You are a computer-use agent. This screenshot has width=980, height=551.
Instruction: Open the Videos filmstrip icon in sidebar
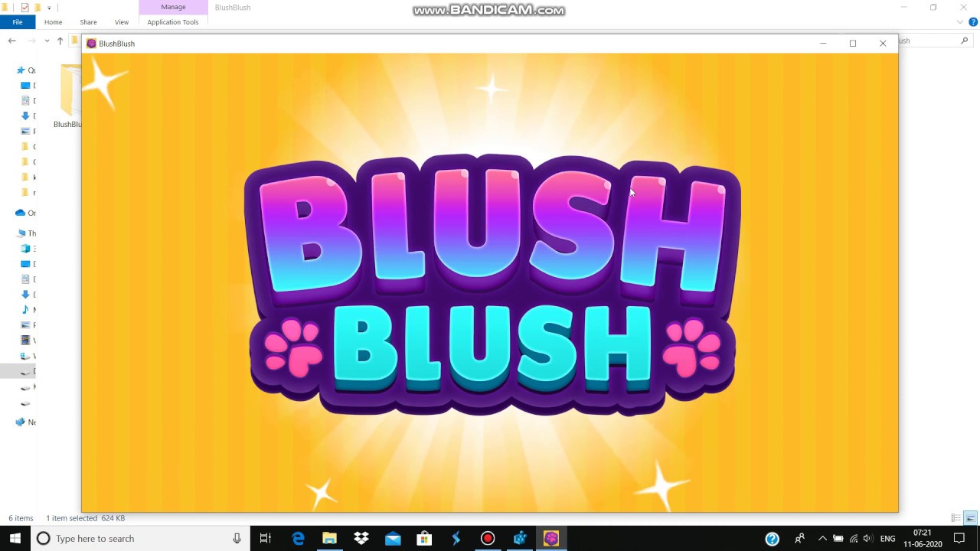coord(25,341)
